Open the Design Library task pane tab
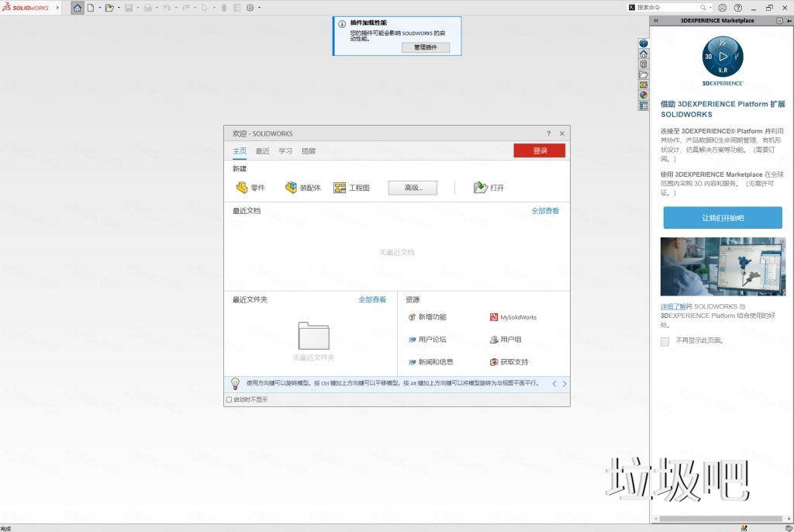794x532 pixels. point(644,64)
